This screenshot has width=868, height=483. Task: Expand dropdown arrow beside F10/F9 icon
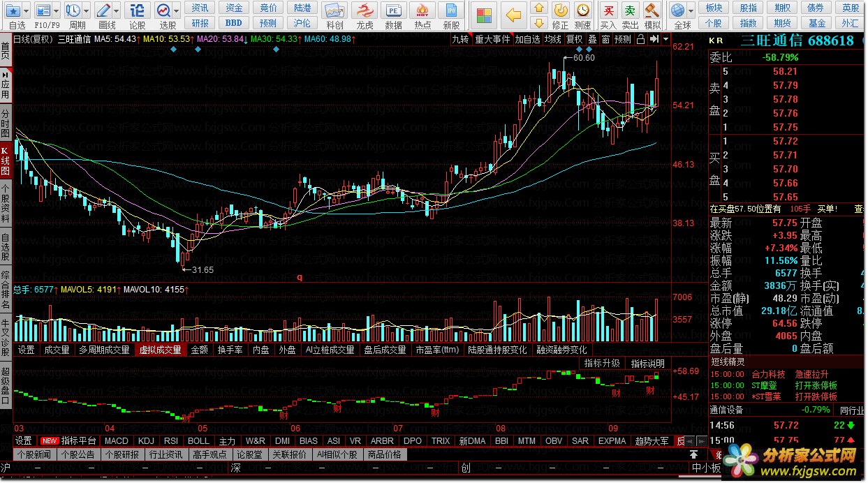[55, 11]
